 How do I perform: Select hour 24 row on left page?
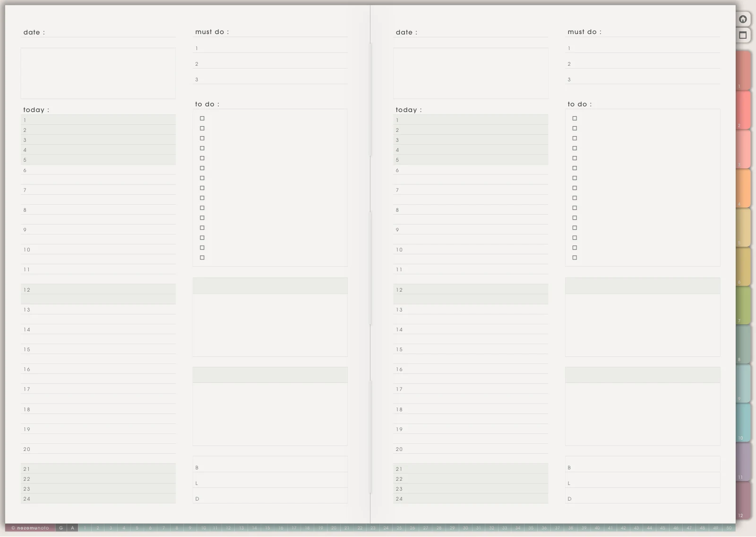[x=98, y=498]
